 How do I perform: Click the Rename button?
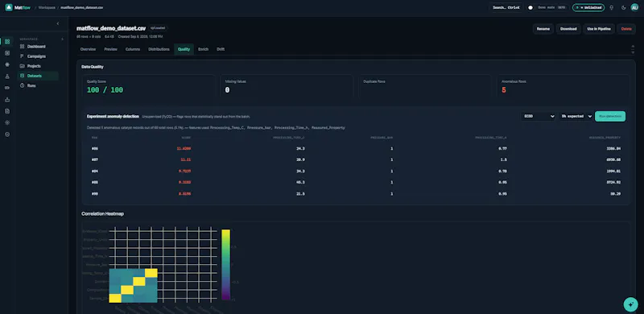(x=543, y=29)
